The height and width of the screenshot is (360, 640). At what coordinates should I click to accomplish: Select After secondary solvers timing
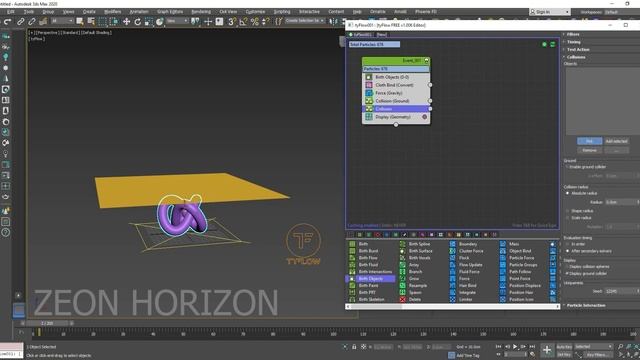tap(567, 251)
